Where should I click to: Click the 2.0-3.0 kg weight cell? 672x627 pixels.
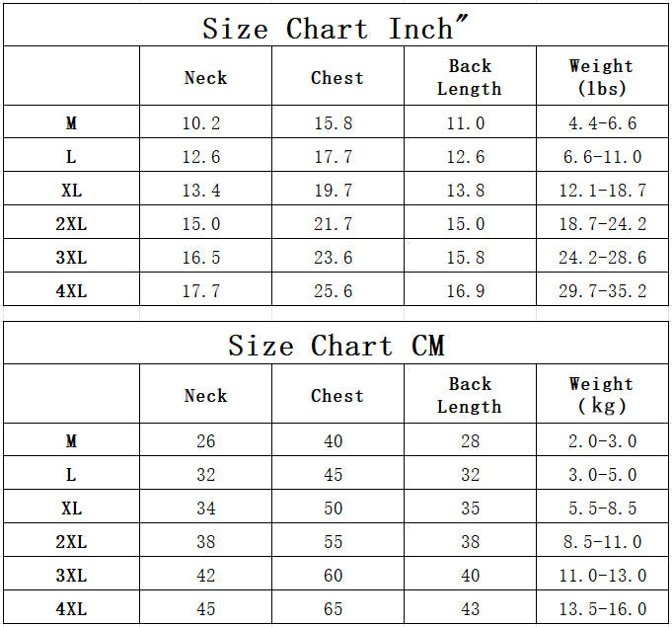[x=603, y=441]
